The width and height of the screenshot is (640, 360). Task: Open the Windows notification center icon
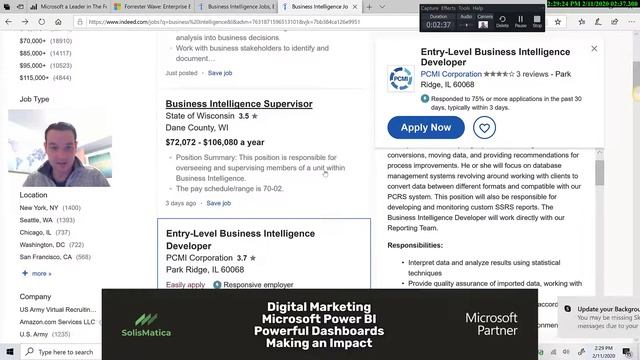click(x=627, y=352)
